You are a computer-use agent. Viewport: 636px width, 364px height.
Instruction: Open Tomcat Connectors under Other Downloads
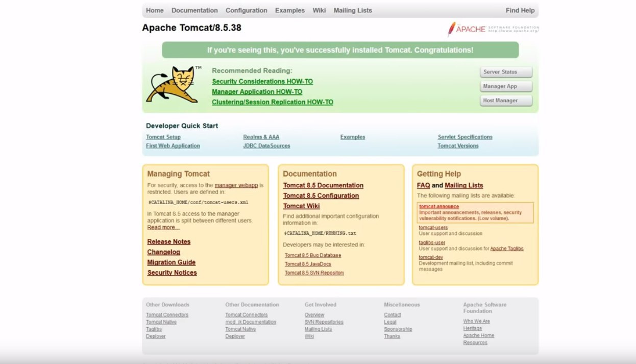pyautogui.click(x=167, y=315)
